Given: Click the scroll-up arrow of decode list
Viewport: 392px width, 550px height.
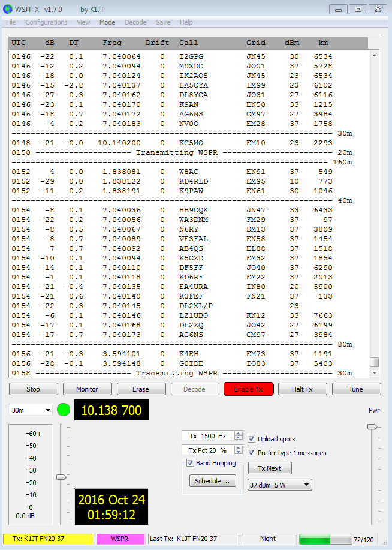Looking at the screenshot, I should click(x=375, y=55).
